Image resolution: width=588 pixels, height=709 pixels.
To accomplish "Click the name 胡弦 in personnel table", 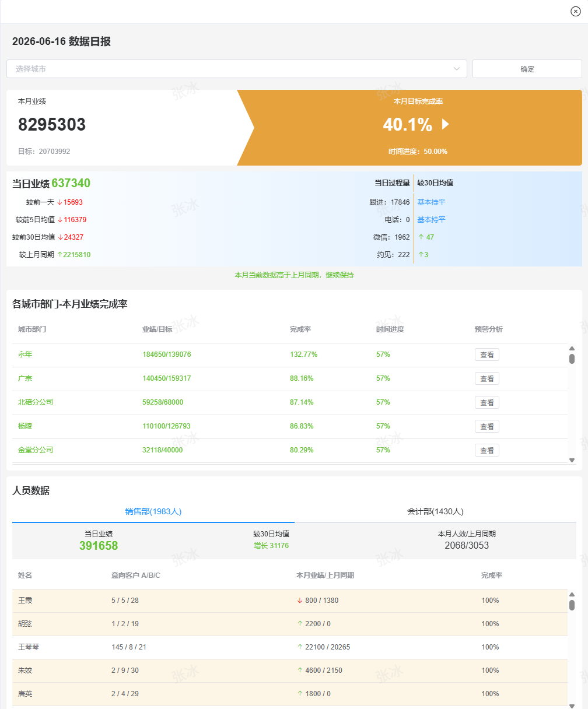I will pyautogui.click(x=25, y=624).
